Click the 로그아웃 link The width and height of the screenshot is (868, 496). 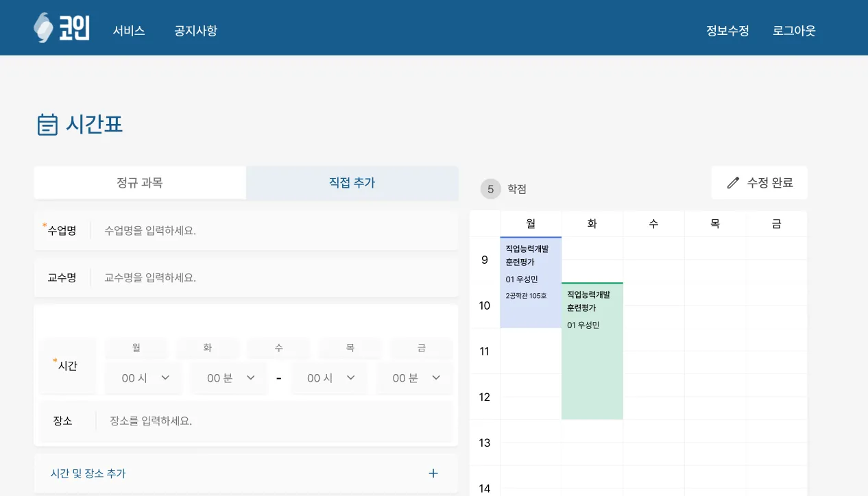(x=794, y=30)
